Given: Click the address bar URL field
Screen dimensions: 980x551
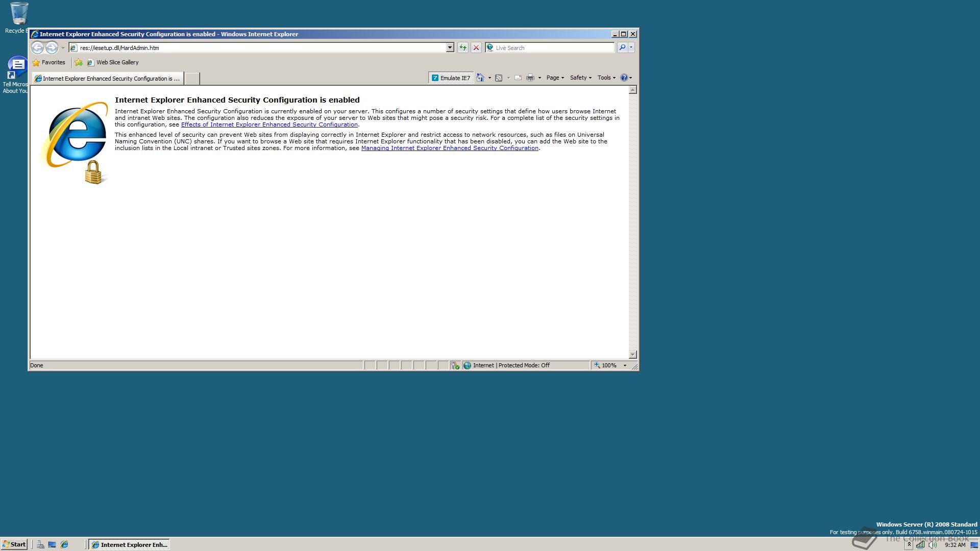Looking at the screenshot, I should coord(261,48).
